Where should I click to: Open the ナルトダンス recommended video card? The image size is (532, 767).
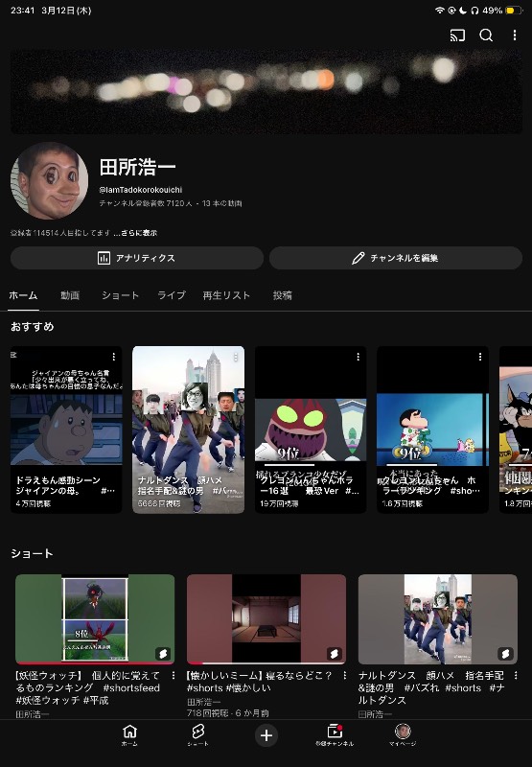[x=188, y=430]
